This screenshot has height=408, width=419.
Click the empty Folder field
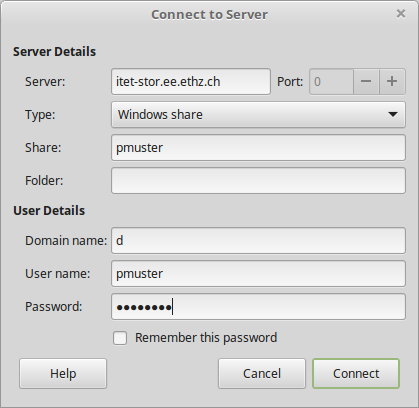pos(258,181)
